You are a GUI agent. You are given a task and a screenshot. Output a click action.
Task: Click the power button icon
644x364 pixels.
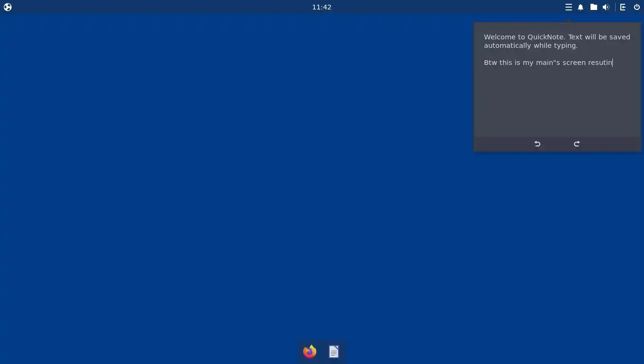636,7
